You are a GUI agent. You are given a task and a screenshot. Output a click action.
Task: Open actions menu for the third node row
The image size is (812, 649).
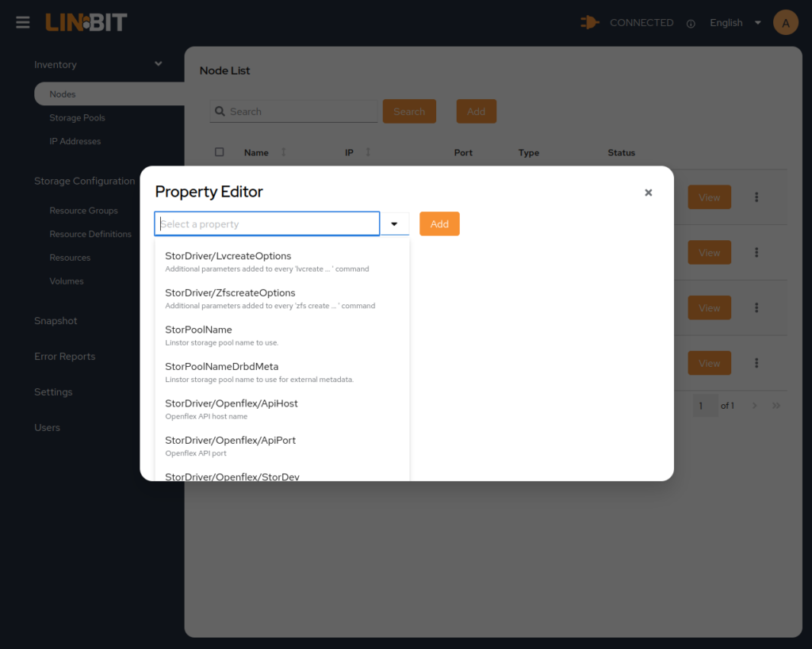pos(756,308)
